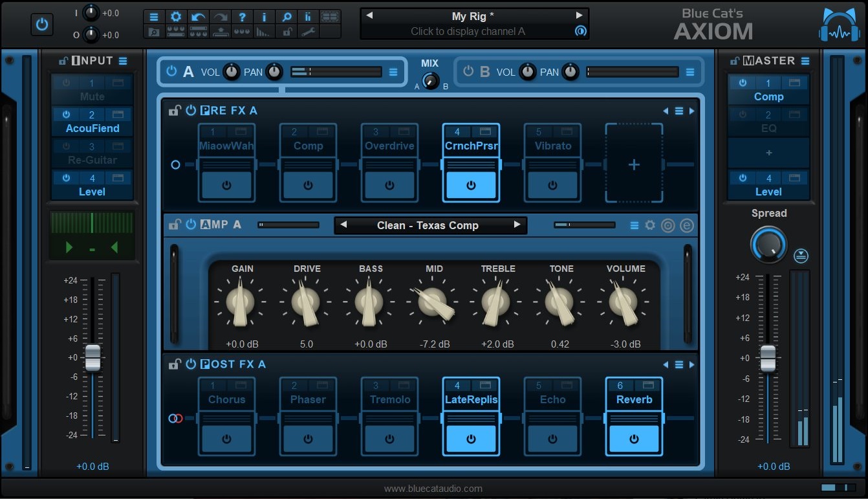The height and width of the screenshot is (499, 868).
Task: Click the layout grid icon in toolbar
Action: (330, 17)
